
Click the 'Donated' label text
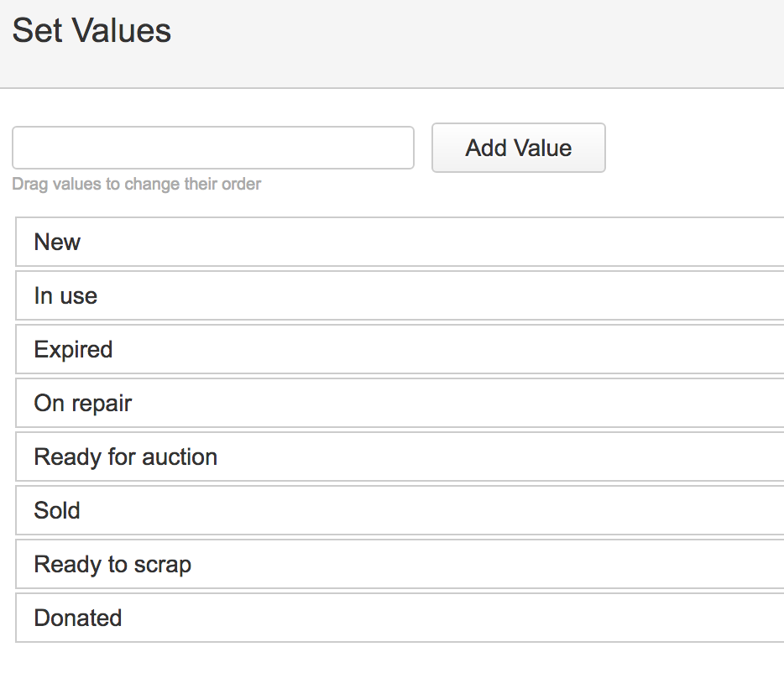[x=78, y=618]
